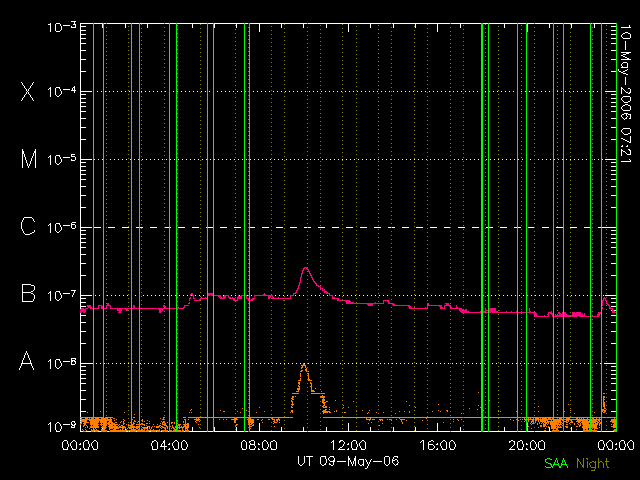Viewport: 640px width, 480px height.
Task: Click the 10-9 y-axis label
Action: point(62,427)
